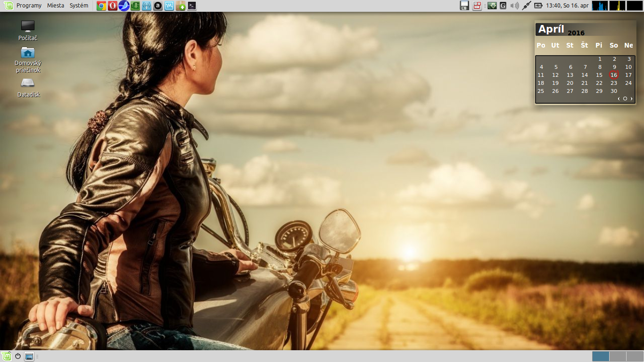Open the black round 'a' launcher
Screen dimensions: 644x362
pyautogui.click(x=158, y=6)
